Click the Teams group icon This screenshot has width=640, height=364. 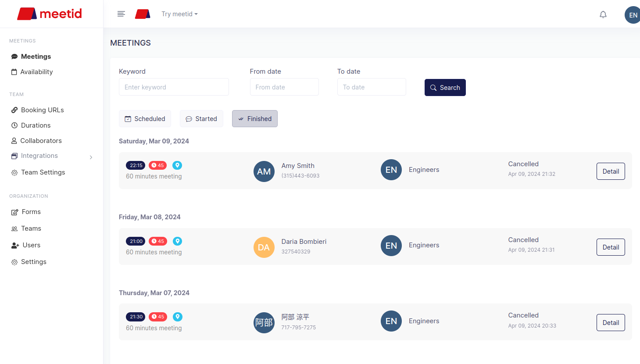coord(14,229)
